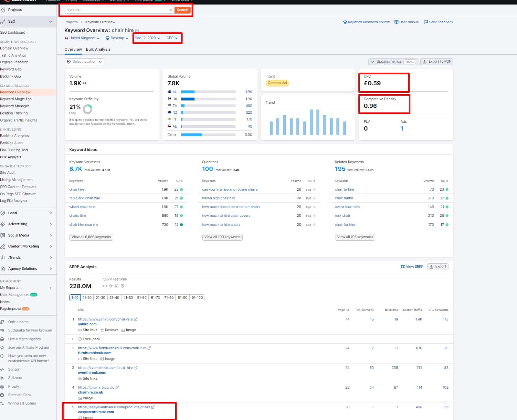
Task: Open external link icon for chairhire.co.uk URL
Action: pos(117,387)
